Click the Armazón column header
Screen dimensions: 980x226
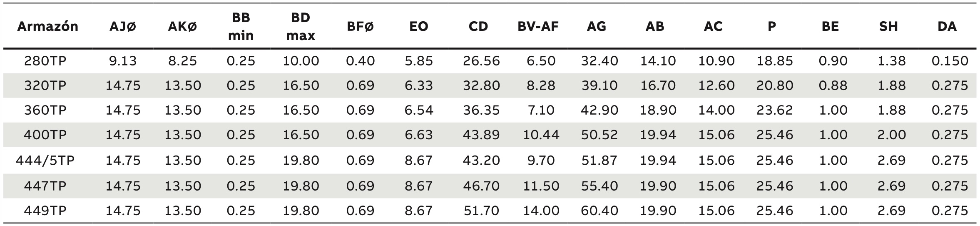pyautogui.click(x=47, y=27)
